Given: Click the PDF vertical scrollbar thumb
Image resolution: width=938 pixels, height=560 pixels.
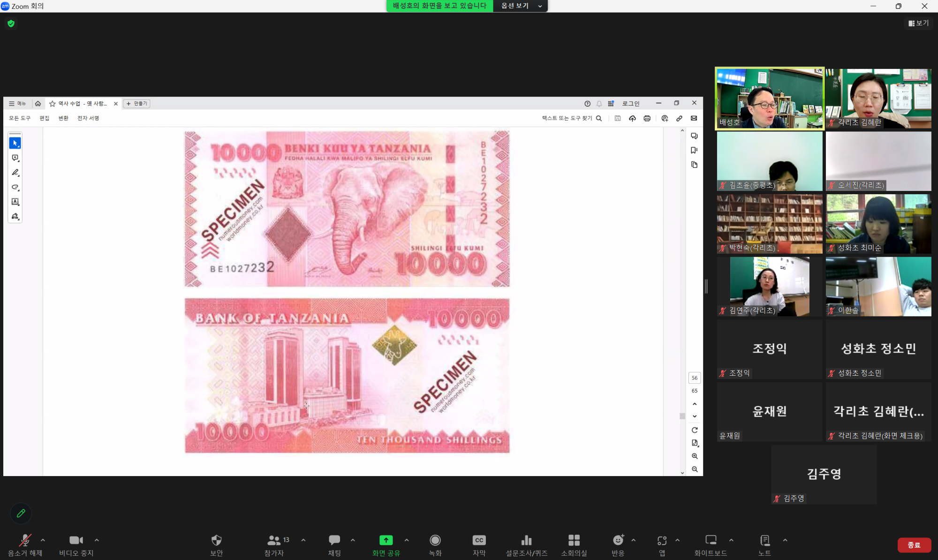Looking at the screenshot, I should tap(682, 416).
